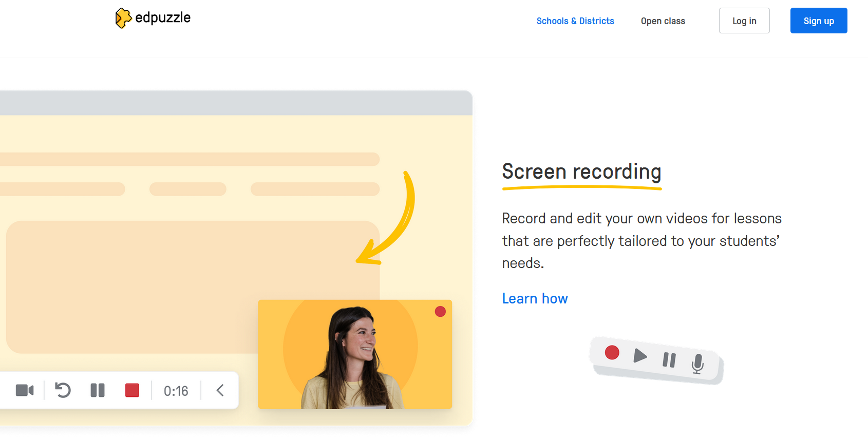Image resolution: width=868 pixels, height=439 pixels.
Task: Click the microphone icon on tilted control bar
Action: (697, 364)
